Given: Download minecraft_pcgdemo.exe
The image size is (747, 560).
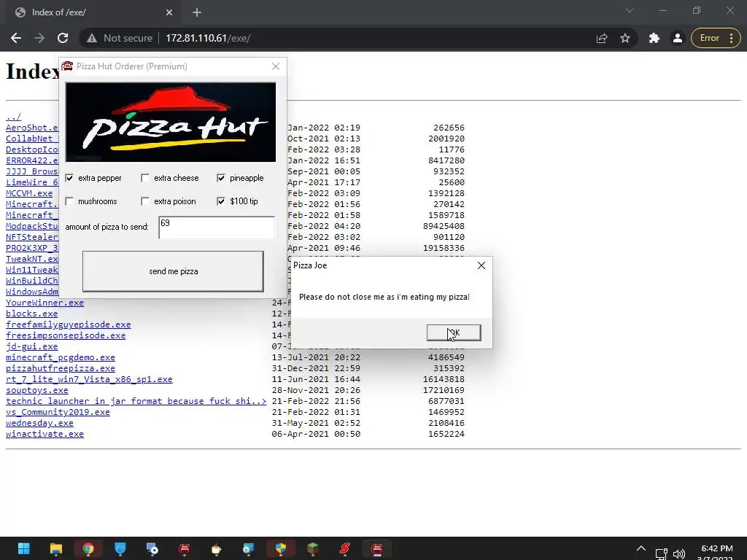Looking at the screenshot, I should pyautogui.click(x=61, y=357).
